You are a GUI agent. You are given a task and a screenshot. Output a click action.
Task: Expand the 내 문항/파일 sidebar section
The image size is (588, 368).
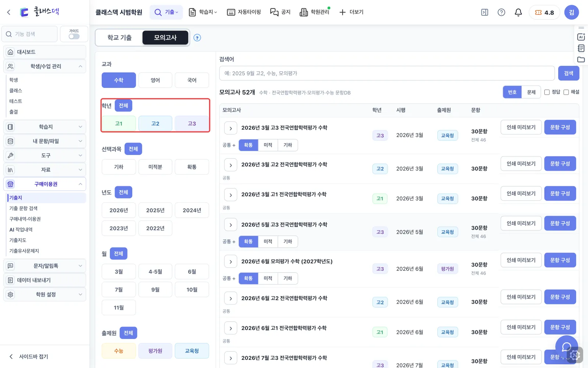coord(45,141)
